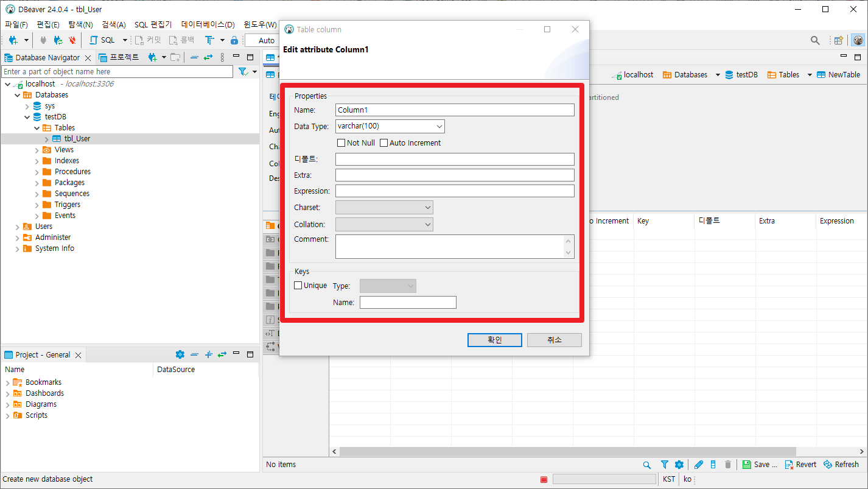Switch to the 프로젝트 tab
868x489 pixels.
click(119, 57)
